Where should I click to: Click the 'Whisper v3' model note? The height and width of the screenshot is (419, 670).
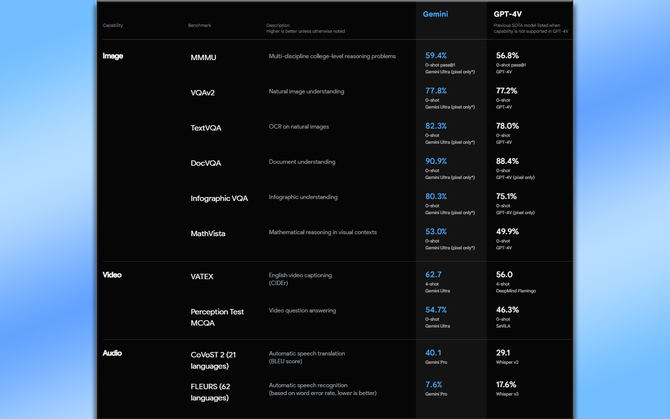(x=507, y=394)
